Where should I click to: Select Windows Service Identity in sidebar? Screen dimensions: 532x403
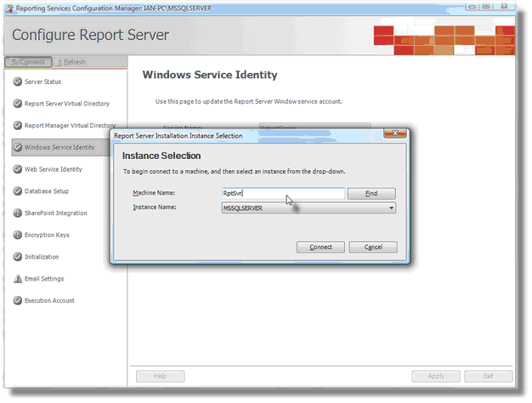[59, 147]
